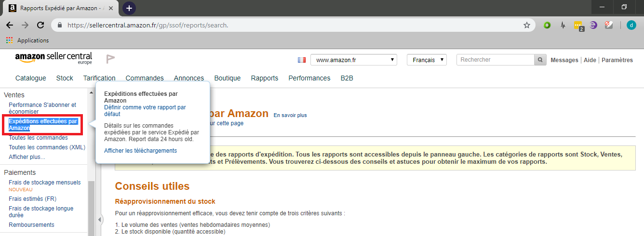Click the browser forward arrow
Screen dimensions: 644x236
[x=25, y=25]
